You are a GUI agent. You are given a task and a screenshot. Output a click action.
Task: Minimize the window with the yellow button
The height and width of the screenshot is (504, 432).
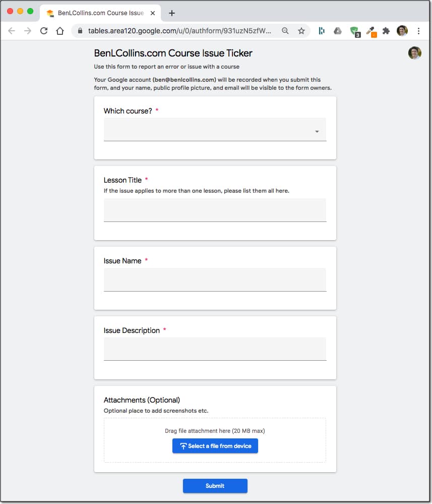pos(20,11)
